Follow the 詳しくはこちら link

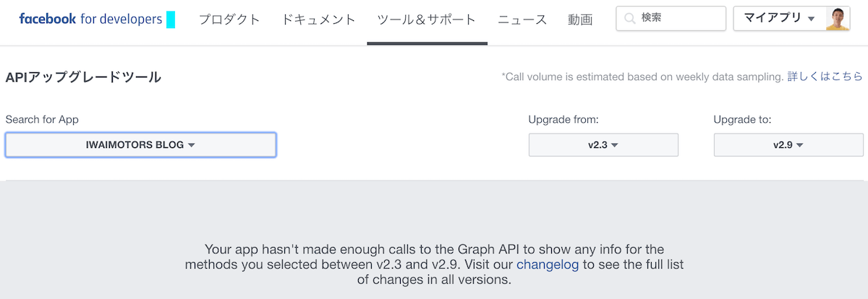(825, 76)
